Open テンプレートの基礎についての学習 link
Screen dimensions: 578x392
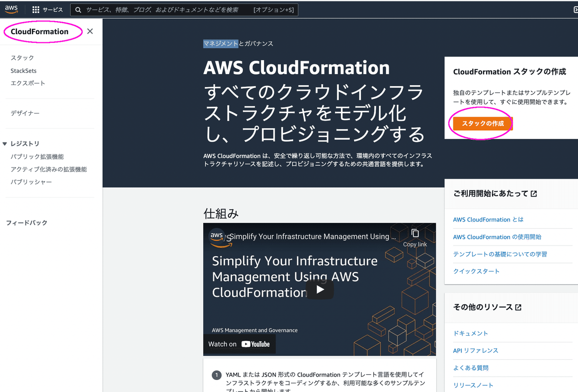(x=500, y=254)
